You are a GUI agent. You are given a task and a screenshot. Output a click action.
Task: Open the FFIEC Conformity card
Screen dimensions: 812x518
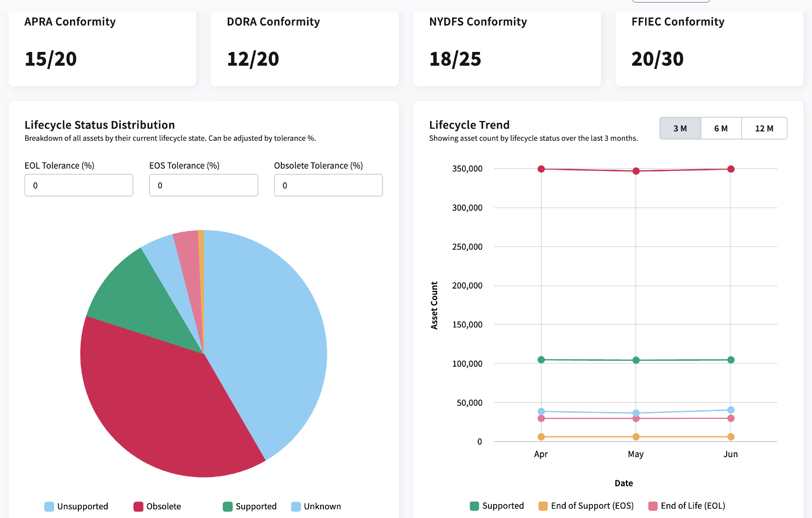click(x=709, y=48)
